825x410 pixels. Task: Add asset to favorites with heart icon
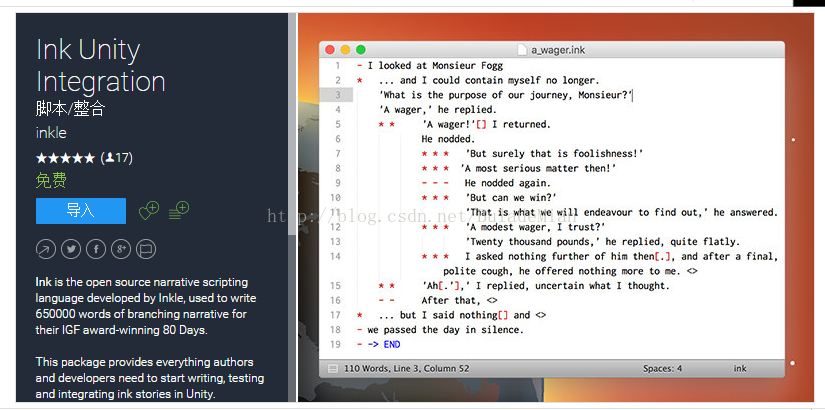(148, 211)
